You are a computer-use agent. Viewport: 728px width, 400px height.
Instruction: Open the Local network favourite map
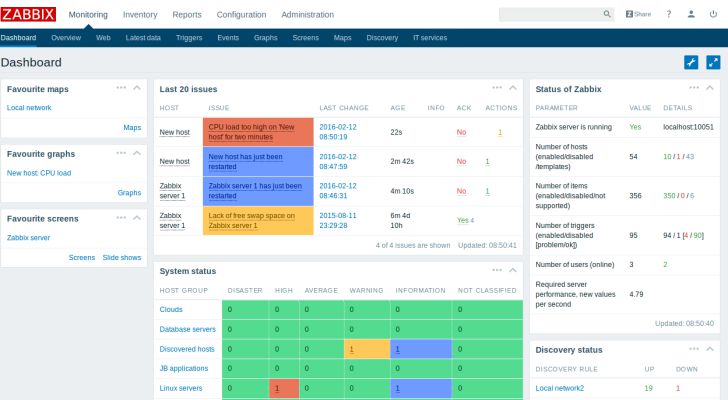click(x=29, y=108)
